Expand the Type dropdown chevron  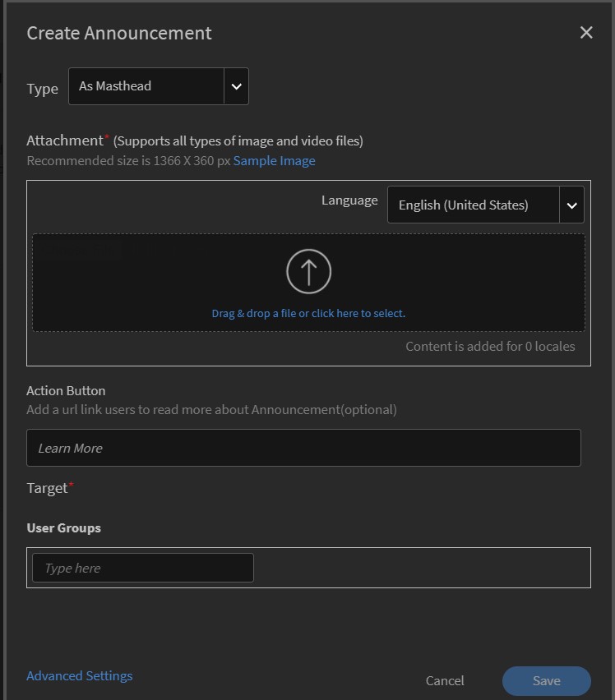coord(236,86)
